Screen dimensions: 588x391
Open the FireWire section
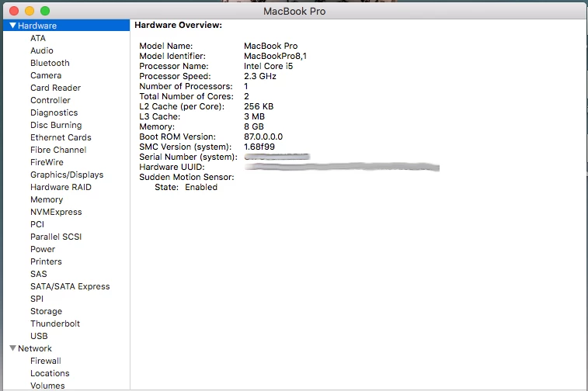pyautogui.click(x=47, y=162)
